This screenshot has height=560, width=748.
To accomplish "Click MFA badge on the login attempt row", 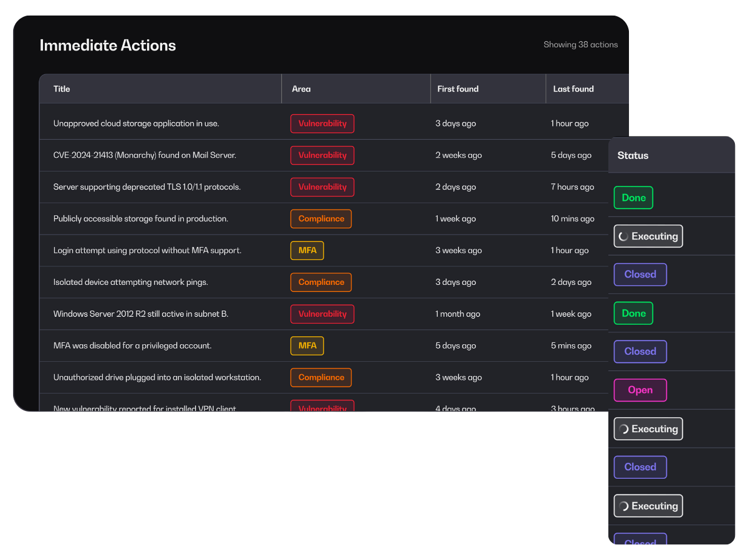I will pyautogui.click(x=307, y=251).
